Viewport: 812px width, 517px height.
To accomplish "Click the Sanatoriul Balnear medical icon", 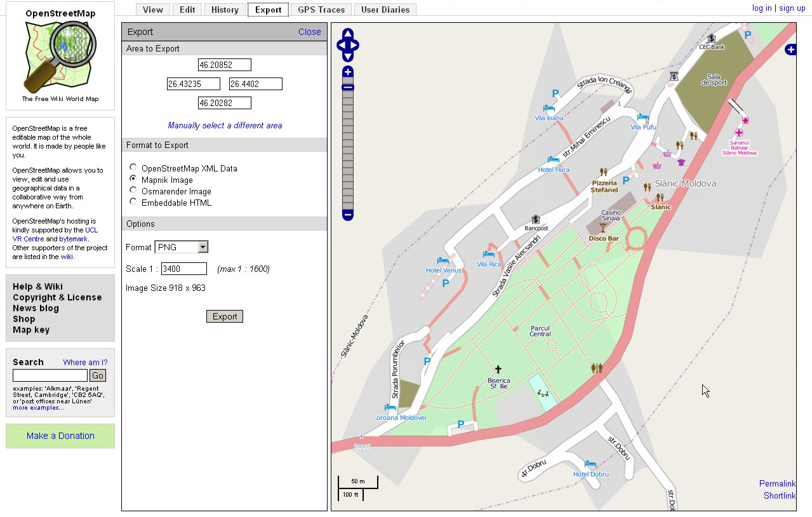I will (x=739, y=133).
